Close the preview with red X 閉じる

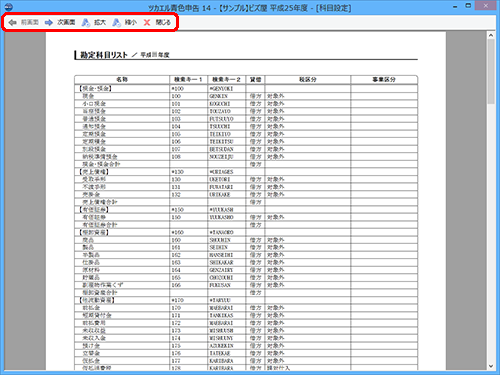tap(147, 22)
